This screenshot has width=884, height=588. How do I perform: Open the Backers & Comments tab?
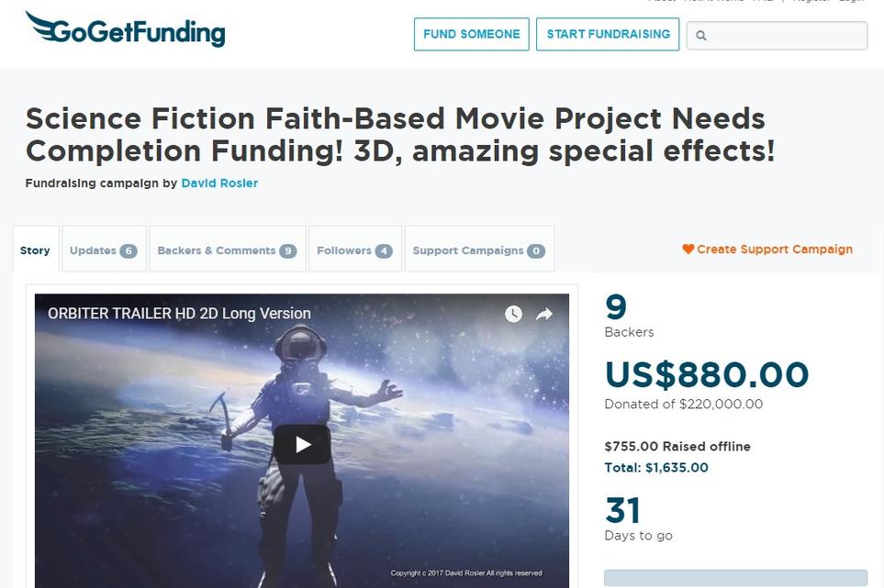[x=228, y=250]
